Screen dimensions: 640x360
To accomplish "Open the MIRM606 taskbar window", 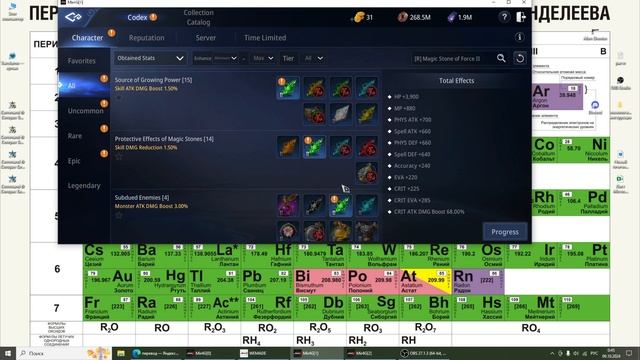I will pyautogui.click(x=263, y=353).
